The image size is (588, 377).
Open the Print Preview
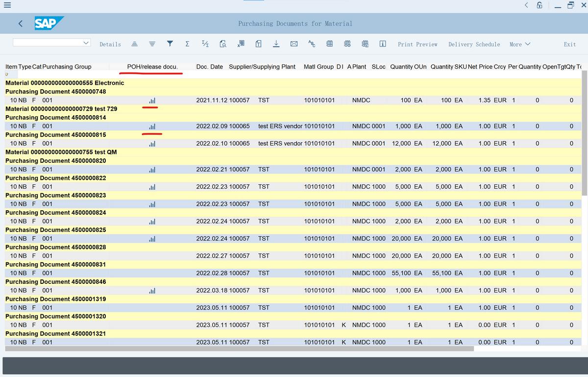417,44
